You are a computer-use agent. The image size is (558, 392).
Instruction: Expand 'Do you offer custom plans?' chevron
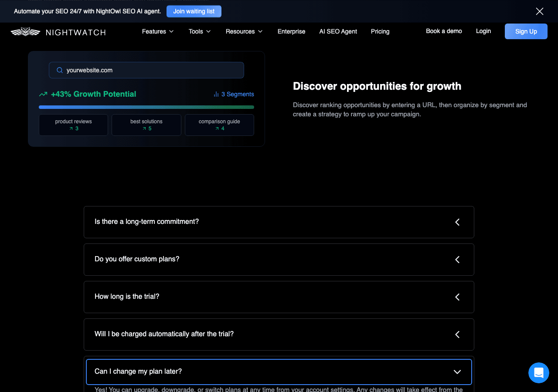(457, 260)
